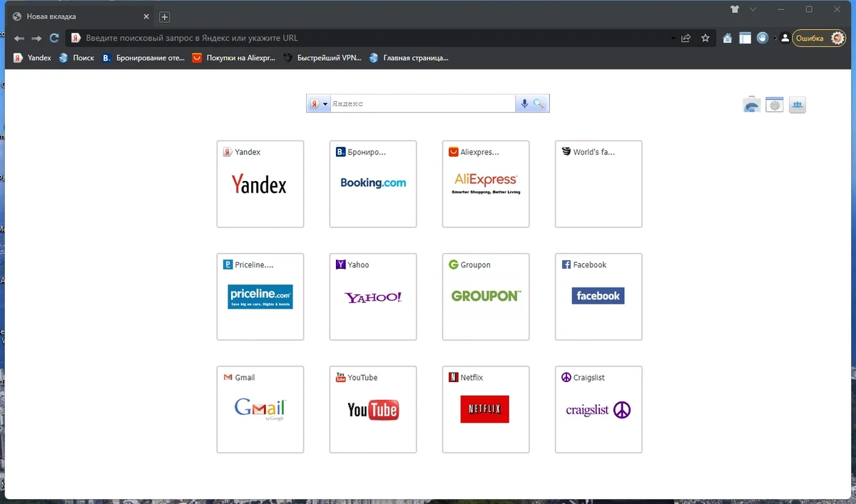
Task: Click the Яндекс search input field
Action: [x=422, y=104]
